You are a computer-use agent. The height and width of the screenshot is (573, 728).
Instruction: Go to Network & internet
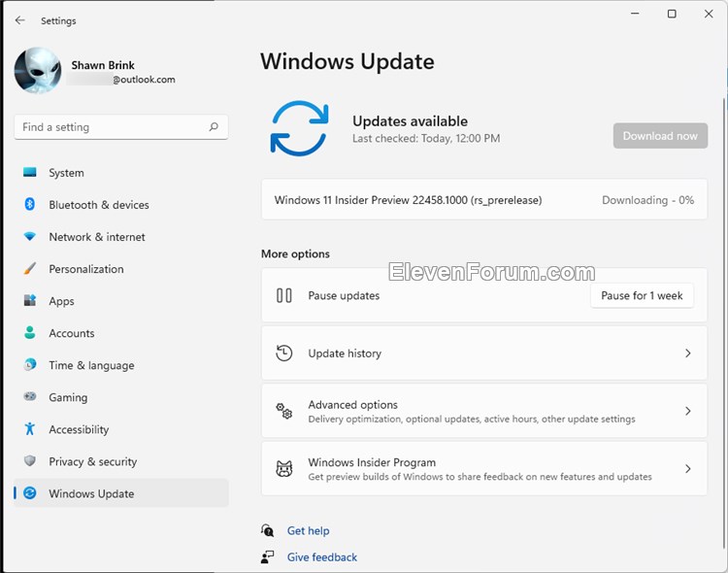point(121,237)
